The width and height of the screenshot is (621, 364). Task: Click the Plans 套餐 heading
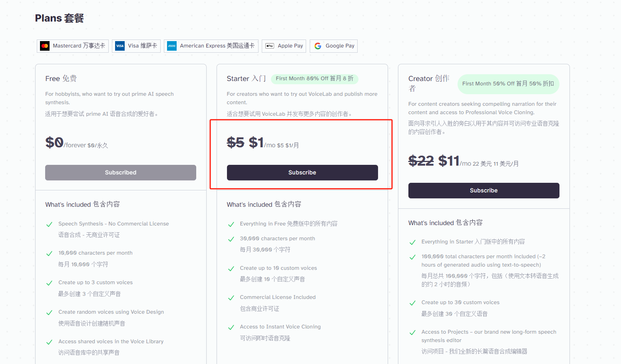[60, 18]
